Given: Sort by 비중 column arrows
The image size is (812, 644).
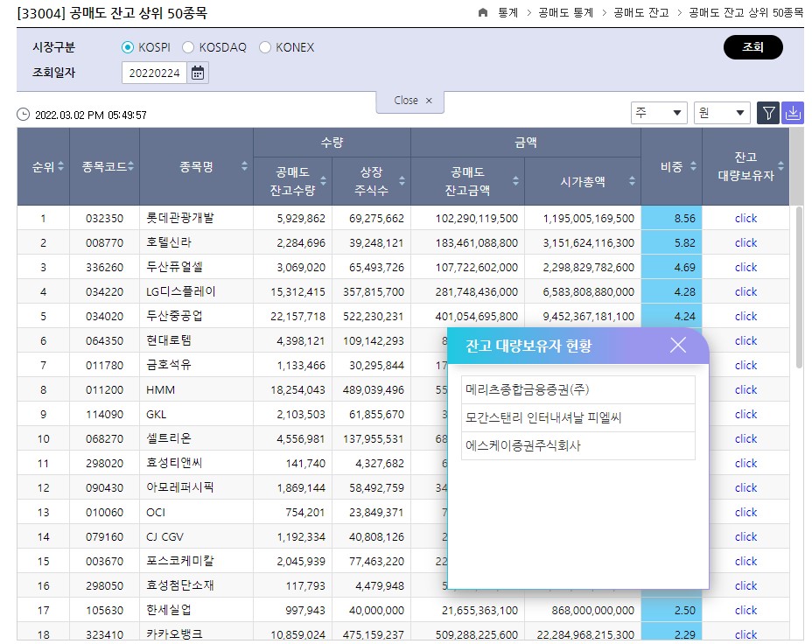Looking at the screenshot, I should 693,166.
